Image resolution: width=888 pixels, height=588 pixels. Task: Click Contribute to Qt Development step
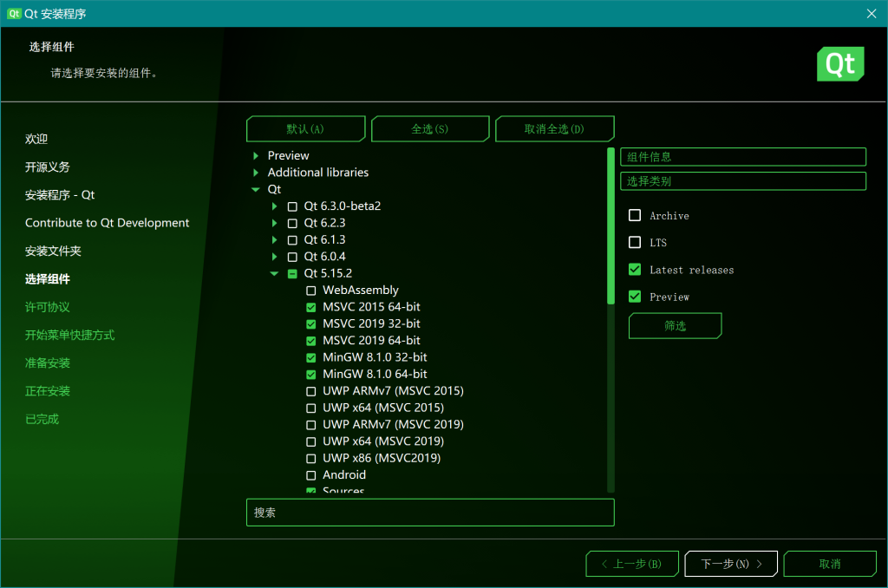tap(107, 223)
